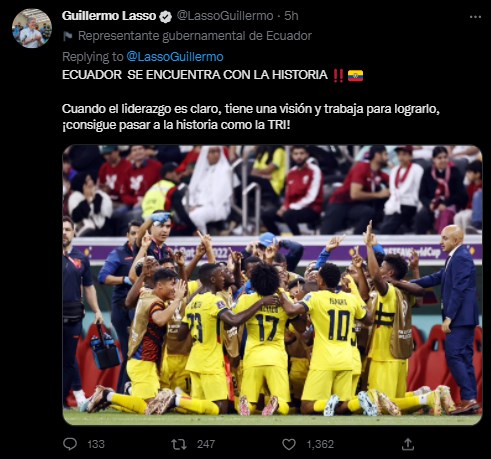
Task: Open the three-dot more options menu
Action: tap(475, 17)
